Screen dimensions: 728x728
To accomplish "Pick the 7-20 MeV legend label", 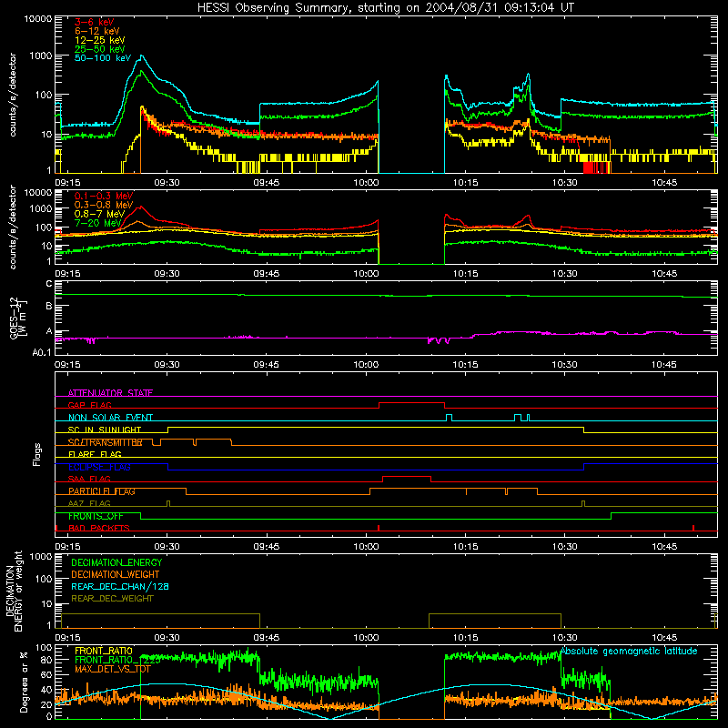I will pos(97,223).
